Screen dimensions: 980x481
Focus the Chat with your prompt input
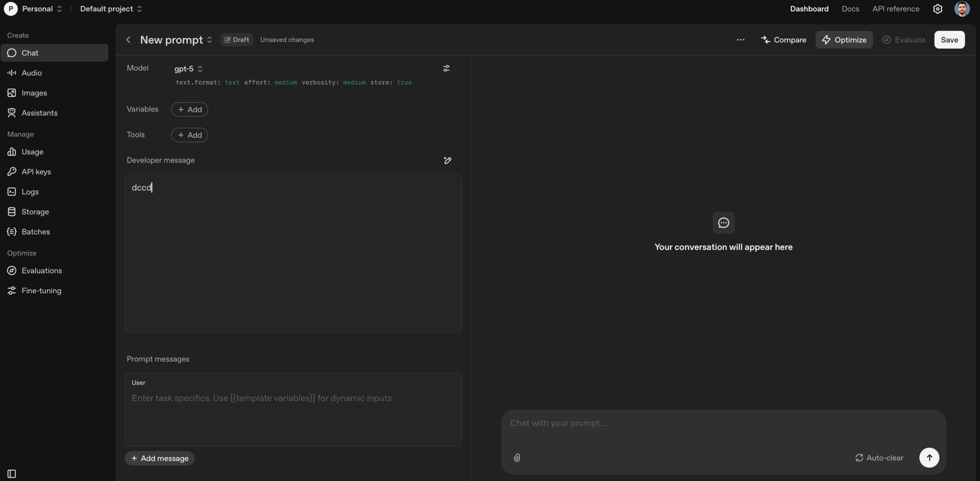[x=723, y=423]
